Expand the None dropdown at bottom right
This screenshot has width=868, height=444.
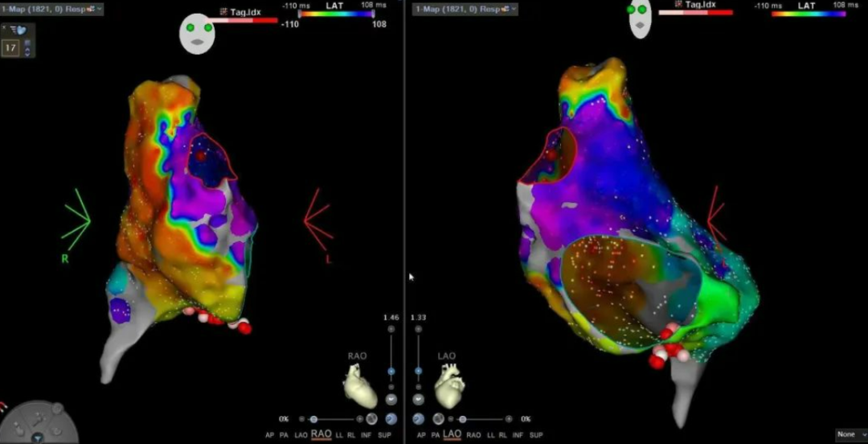coord(850,434)
